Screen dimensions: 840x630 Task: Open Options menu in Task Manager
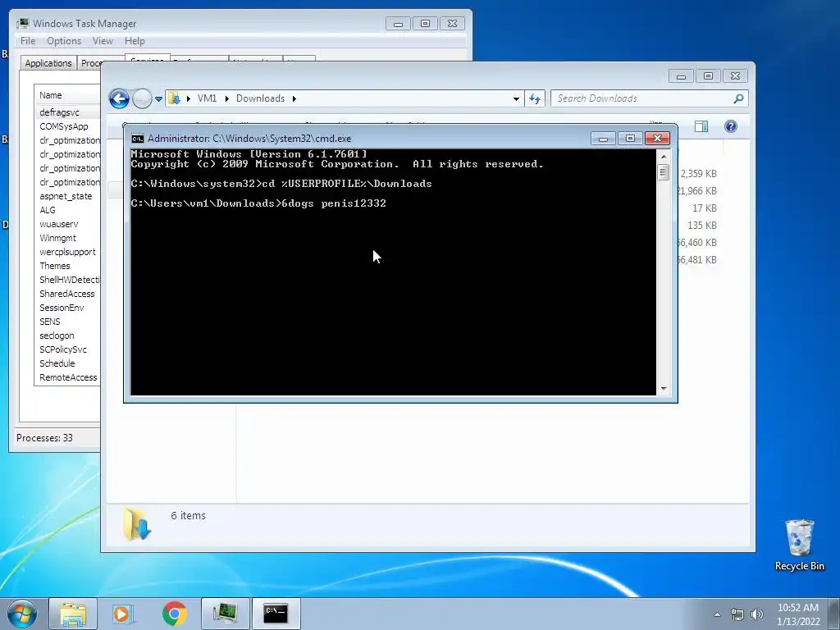coord(64,41)
